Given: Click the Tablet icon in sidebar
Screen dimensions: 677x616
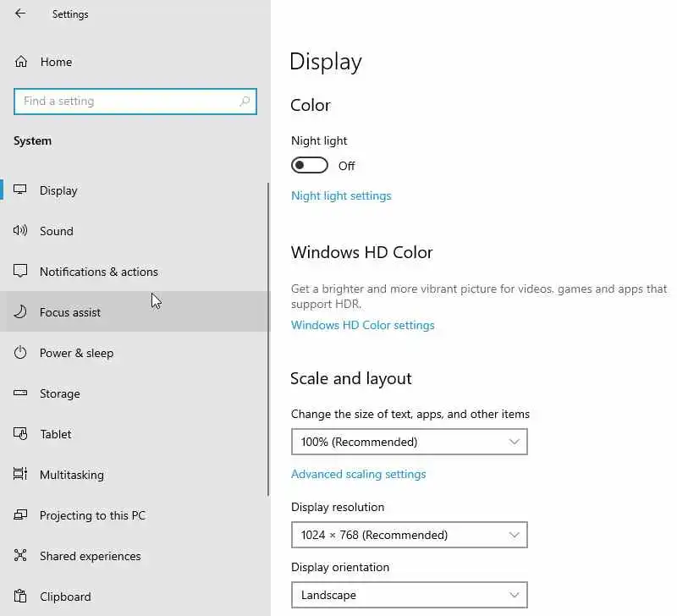Looking at the screenshot, I should (19, 433).
